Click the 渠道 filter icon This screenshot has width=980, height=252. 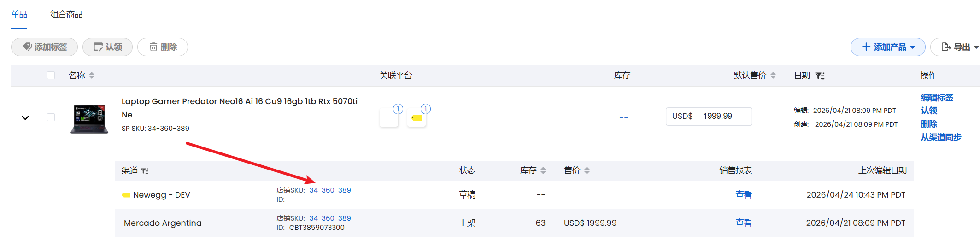(145, 171)
